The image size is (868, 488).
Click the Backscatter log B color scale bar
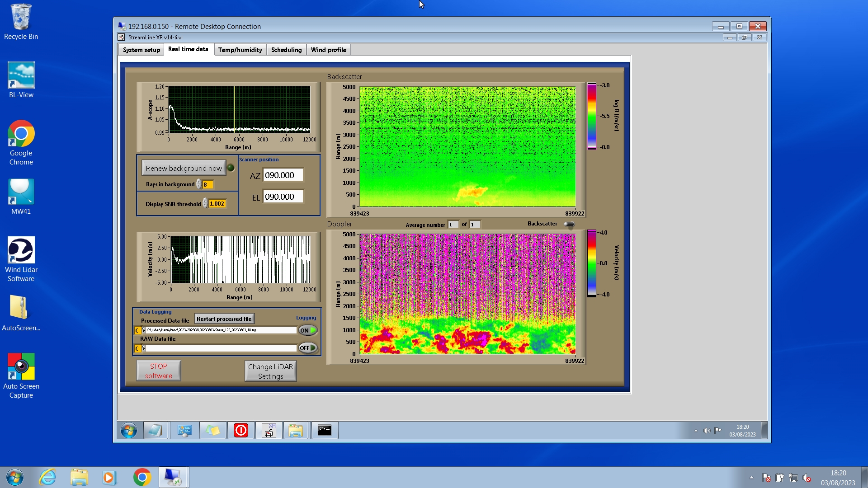[591, 116]
